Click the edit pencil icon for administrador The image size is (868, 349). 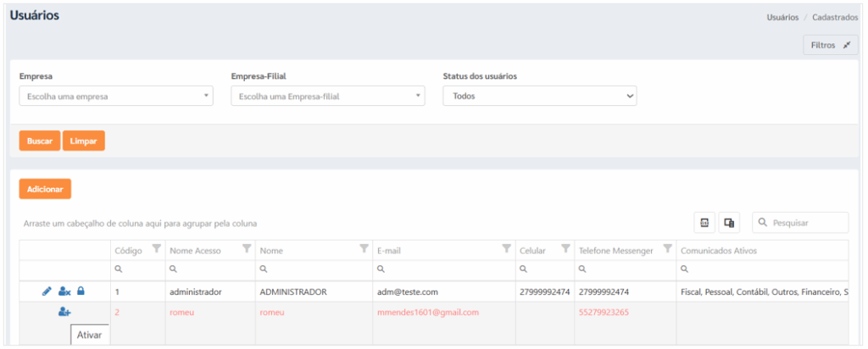47,291
